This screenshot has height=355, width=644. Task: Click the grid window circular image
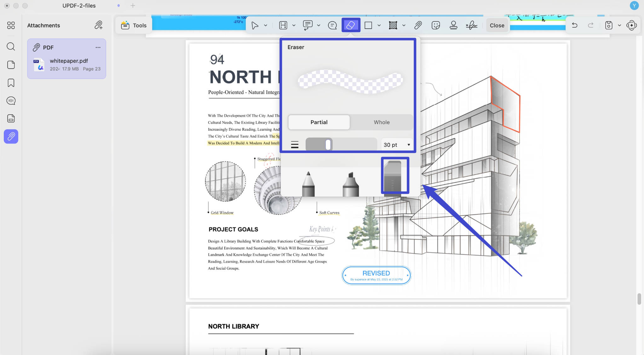coord(225,181)
